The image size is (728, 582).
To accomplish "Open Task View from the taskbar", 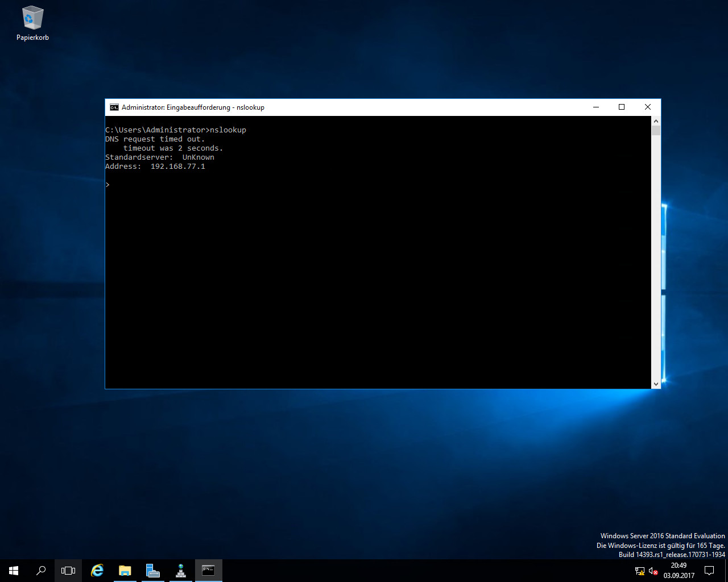I will [68, 571].
